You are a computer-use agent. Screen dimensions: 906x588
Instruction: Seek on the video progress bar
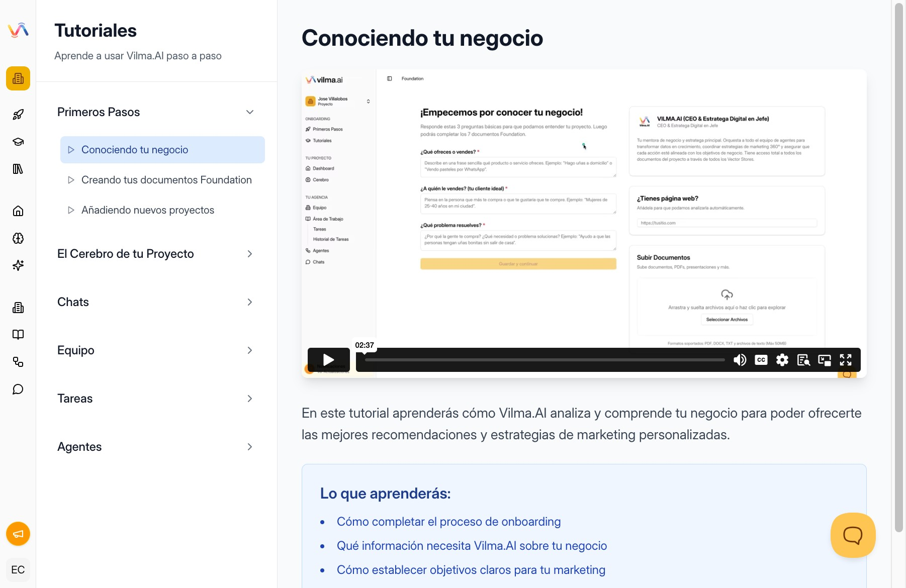(545, 360)
